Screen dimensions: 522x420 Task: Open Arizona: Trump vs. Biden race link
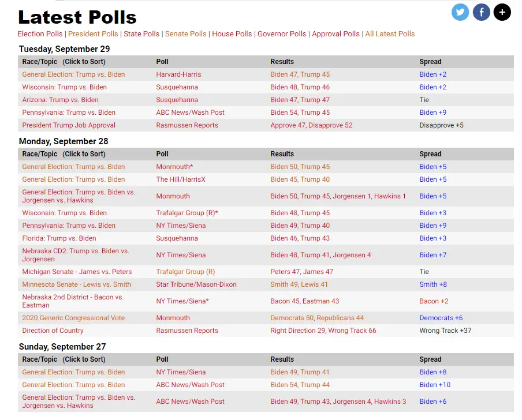pos(60,100)
